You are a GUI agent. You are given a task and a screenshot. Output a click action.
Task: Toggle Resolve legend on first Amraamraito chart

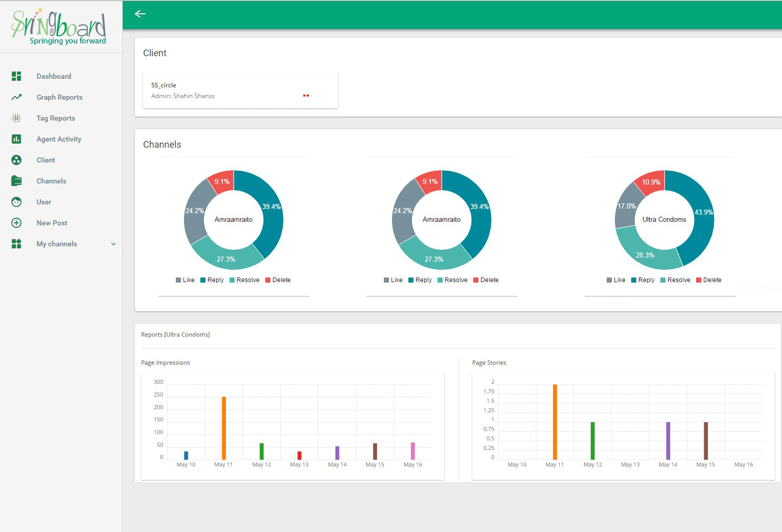tap(244, 280)
